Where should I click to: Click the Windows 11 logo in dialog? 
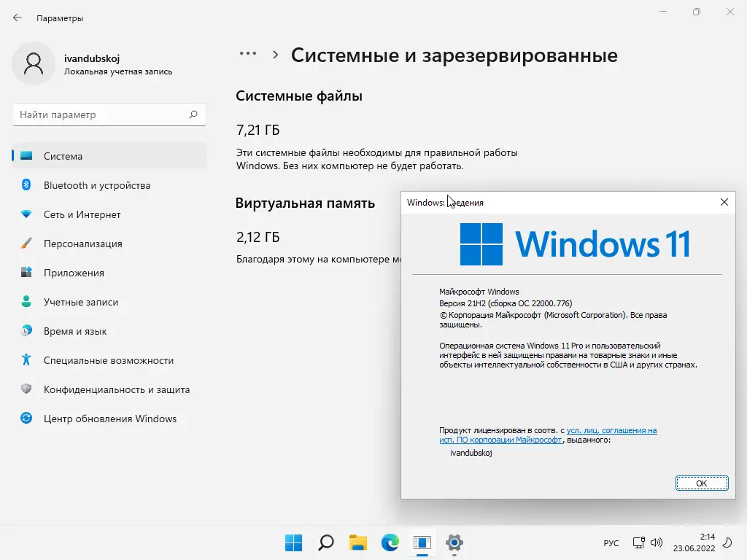point(575,244)
